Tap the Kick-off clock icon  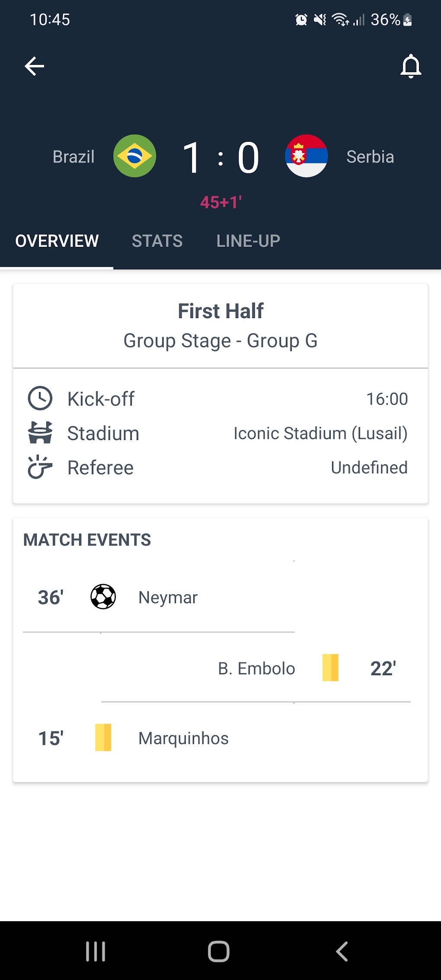coord(40,398)
